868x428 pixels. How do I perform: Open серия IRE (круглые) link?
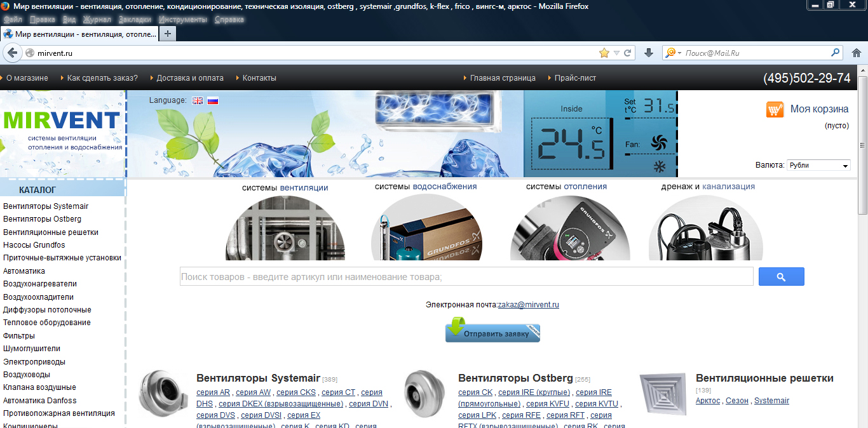(x=534, y=392)
